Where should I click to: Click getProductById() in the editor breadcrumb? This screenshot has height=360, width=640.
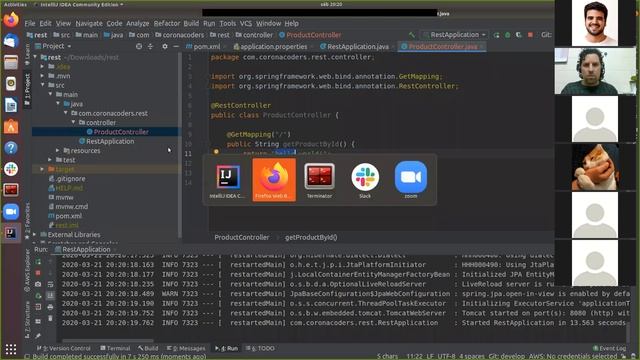(x=311, y=237)
